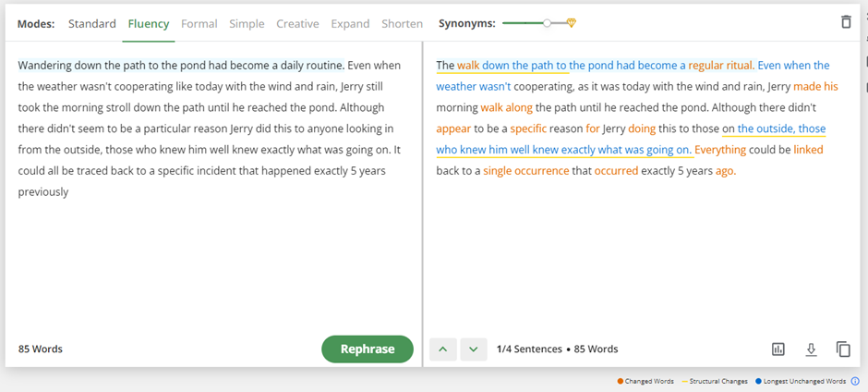
Task: Click the Synonyms slider handle
Action: pyautogui.click(x=548, y=23)
